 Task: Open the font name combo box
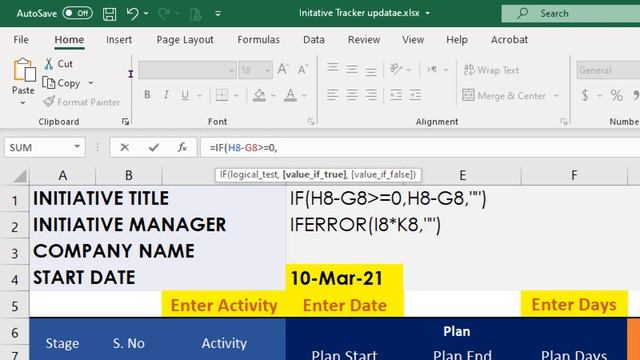tap(187, 70)
